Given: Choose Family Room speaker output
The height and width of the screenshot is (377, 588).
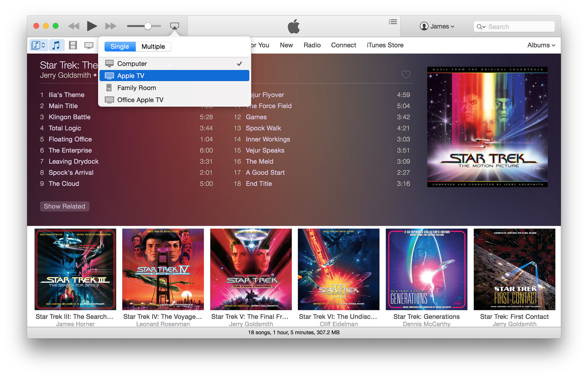Looking at the screenshot, I should pyautogui.click(x=174, y=88).
